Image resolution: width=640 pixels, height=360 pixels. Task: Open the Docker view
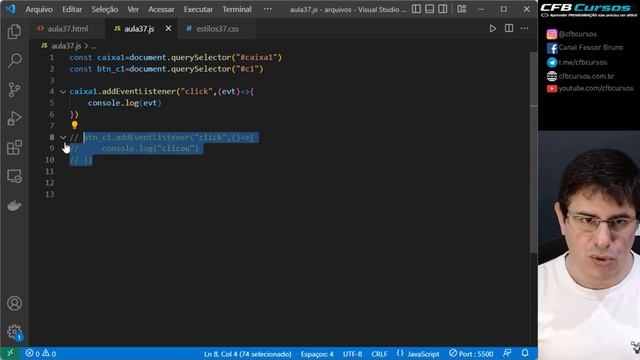pos(14,205)
